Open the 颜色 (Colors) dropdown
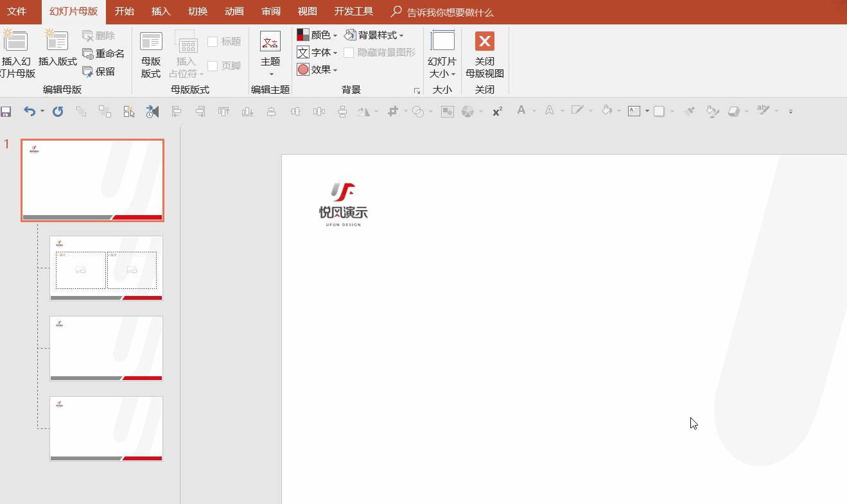The height and width of the screenshot is (504, 847). pos(317,35)
